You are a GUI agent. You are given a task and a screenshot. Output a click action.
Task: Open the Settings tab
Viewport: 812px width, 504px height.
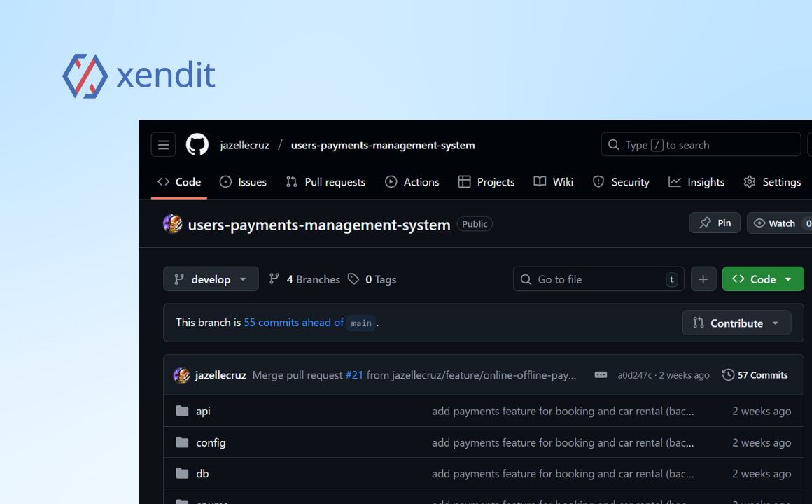point(772,182)
